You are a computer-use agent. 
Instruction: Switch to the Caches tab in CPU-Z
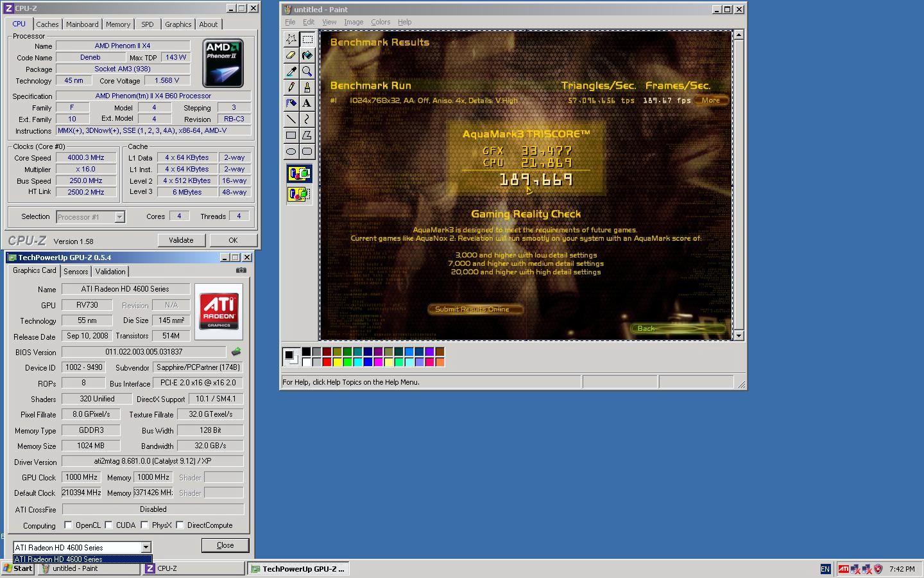47,24
